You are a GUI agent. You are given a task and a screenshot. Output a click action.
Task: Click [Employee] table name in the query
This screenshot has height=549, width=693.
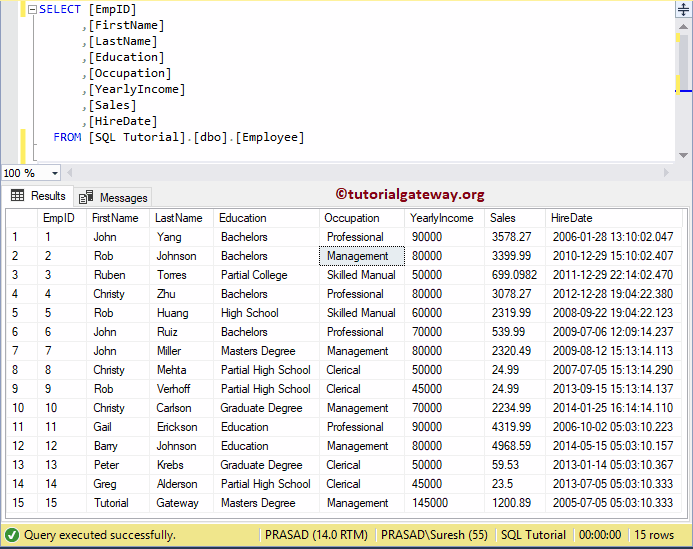pos(270,137)
